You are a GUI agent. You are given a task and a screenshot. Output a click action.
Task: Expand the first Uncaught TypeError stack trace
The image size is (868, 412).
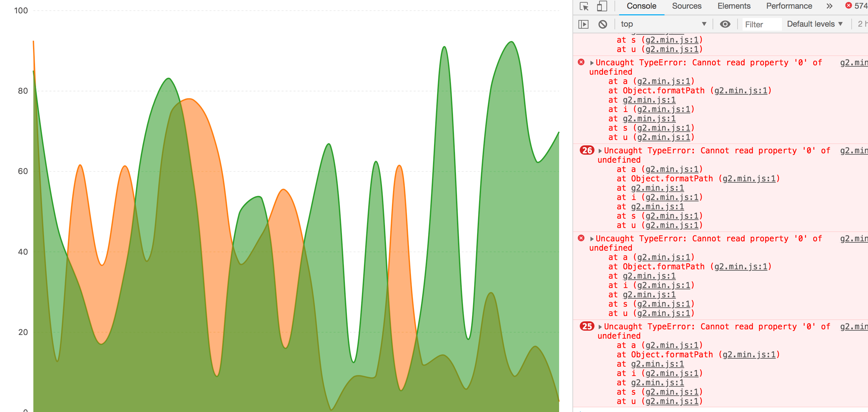592,62
